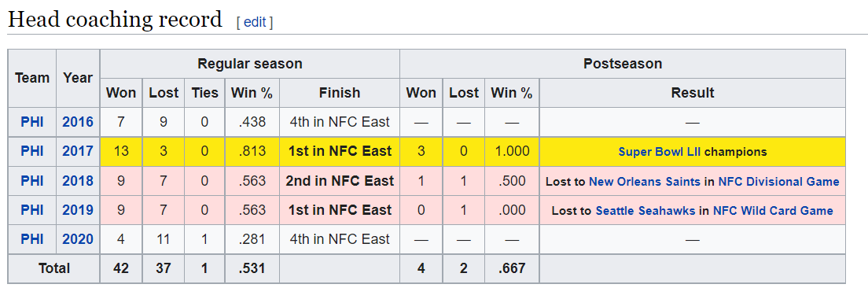Click the Postseason column header
868x299 pixels.
pos(622,64)
